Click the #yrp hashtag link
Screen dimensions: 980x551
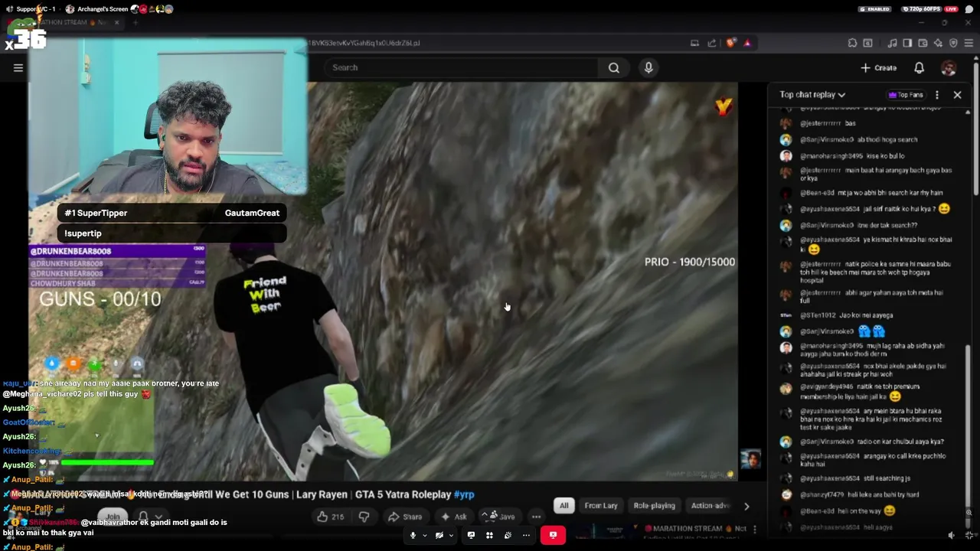464,494
